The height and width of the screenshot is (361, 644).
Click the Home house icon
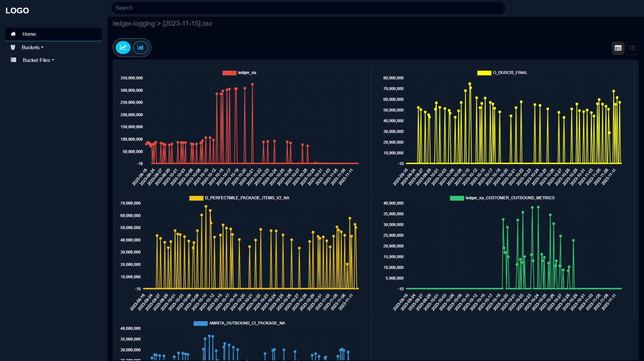point(13,34)
